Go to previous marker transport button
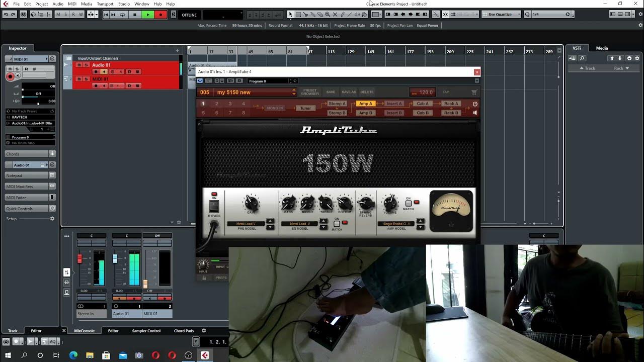 tap(107, 15)
